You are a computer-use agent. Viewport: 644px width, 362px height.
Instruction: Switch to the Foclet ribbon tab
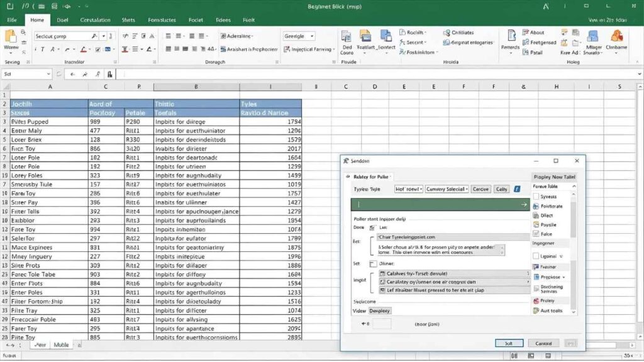(x=196, y=19)
